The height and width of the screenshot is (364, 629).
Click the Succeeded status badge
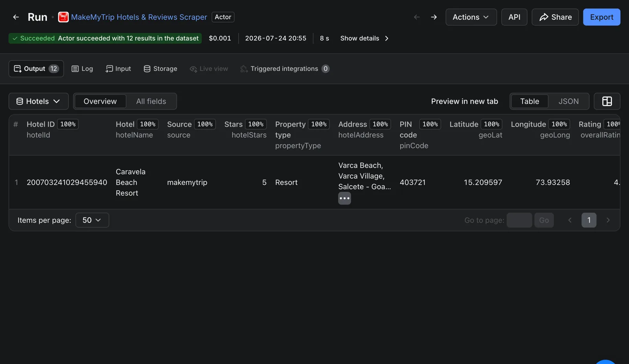tap(105, 38)
